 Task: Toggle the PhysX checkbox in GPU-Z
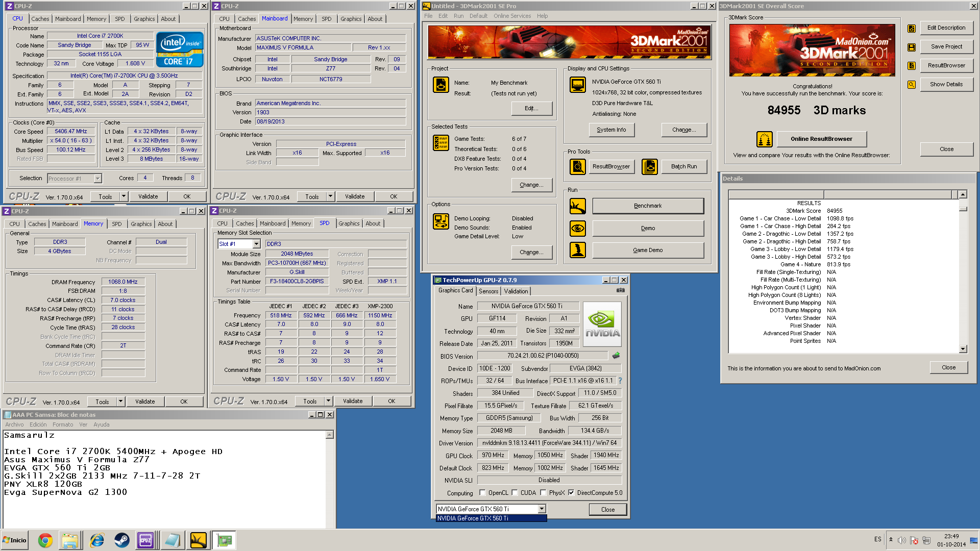click(543, 493)
